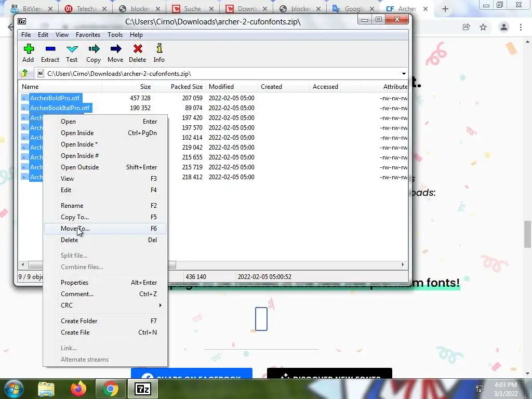Choose Open Inside from context menu
The height and width of the screenshot is (399, 532).
tap(105, 133)
